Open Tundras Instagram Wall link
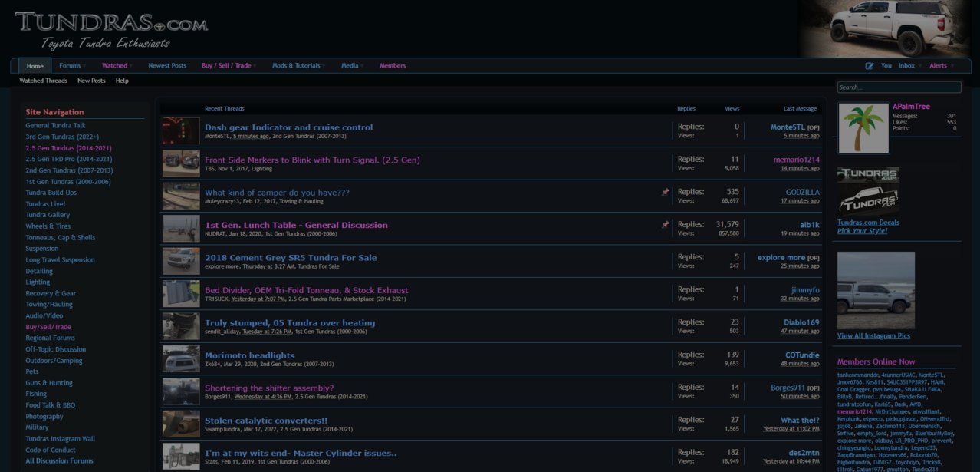 61,439
